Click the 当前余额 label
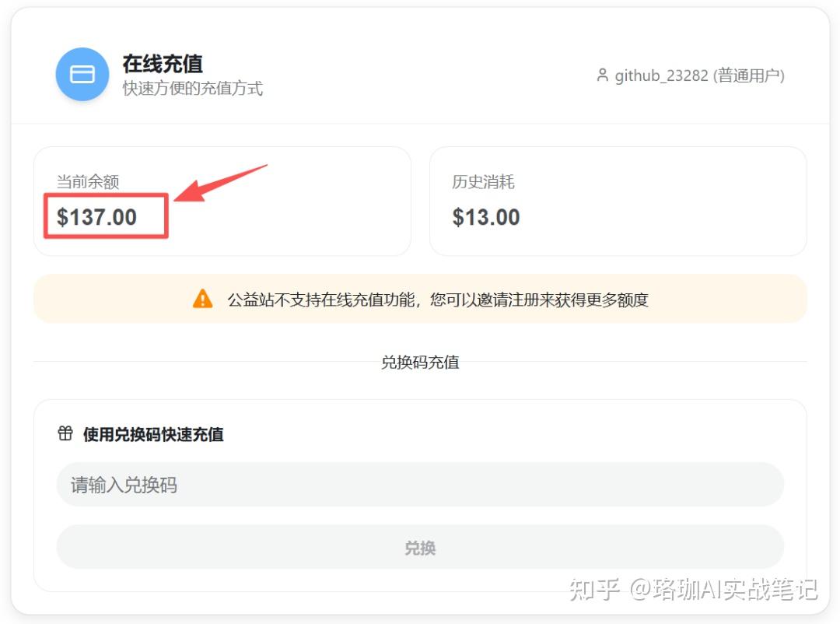Image resolution: width=840 pixels, height=624 pixels. click(88, 182)
